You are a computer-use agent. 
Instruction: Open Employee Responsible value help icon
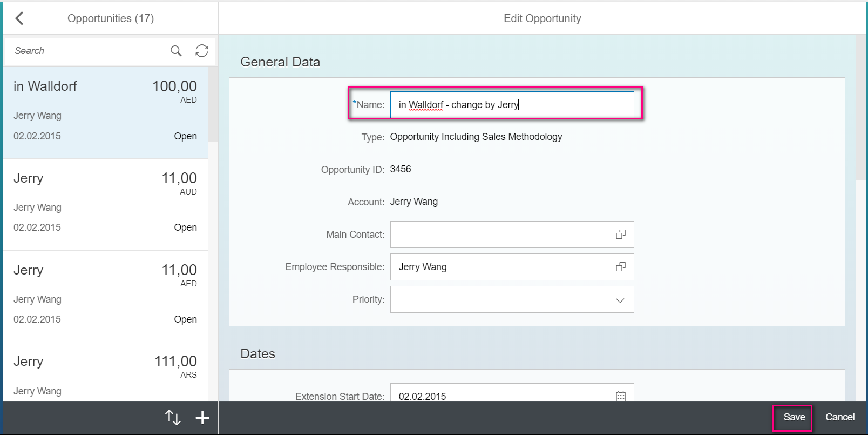point(621,267)
